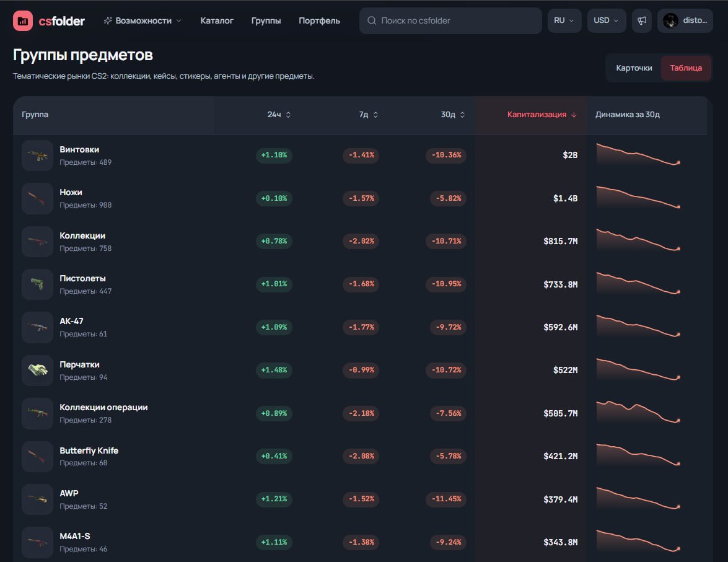The height and width of the screenshot is (562, 728).
Task: Open the Пистолеты group
Action: point(82,278)
